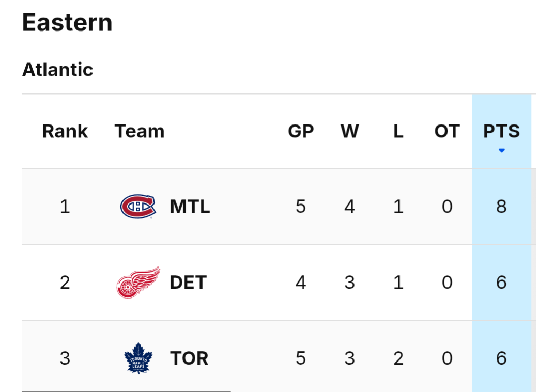Click the PTS sort arrow indicator
Screen dimensions: 539x392
pyautogui.click(x=501, y=151)
